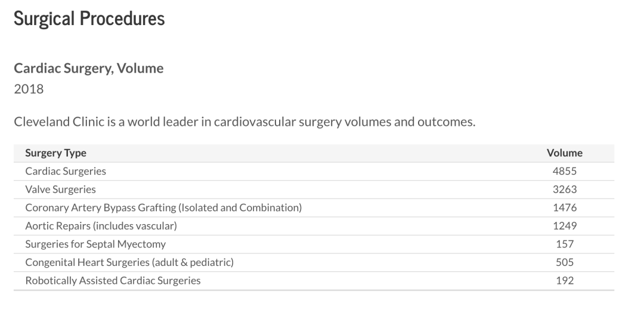644x310 pixels.
Task: Click the 2018 year label
Action: (x=29, y=89)
